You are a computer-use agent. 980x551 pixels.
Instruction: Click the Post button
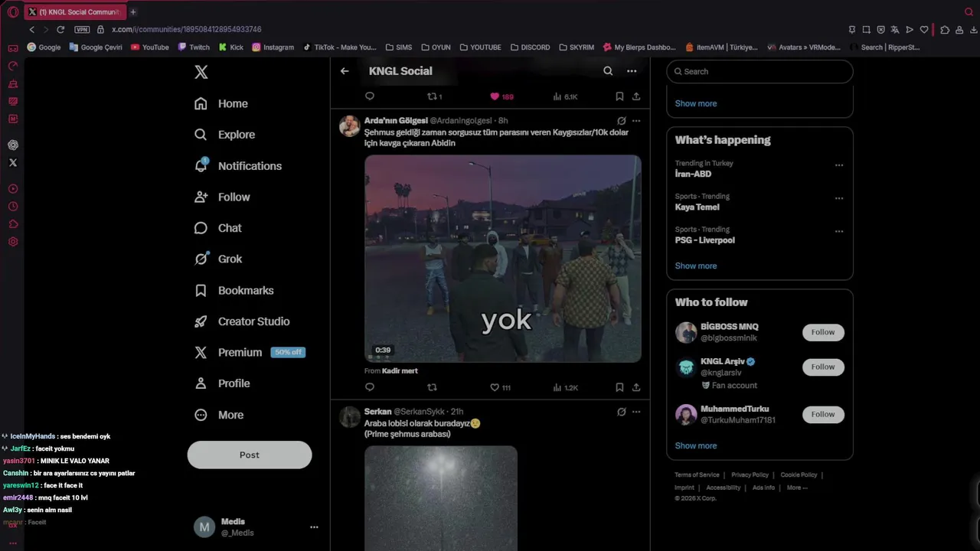(x=250, y=455)
